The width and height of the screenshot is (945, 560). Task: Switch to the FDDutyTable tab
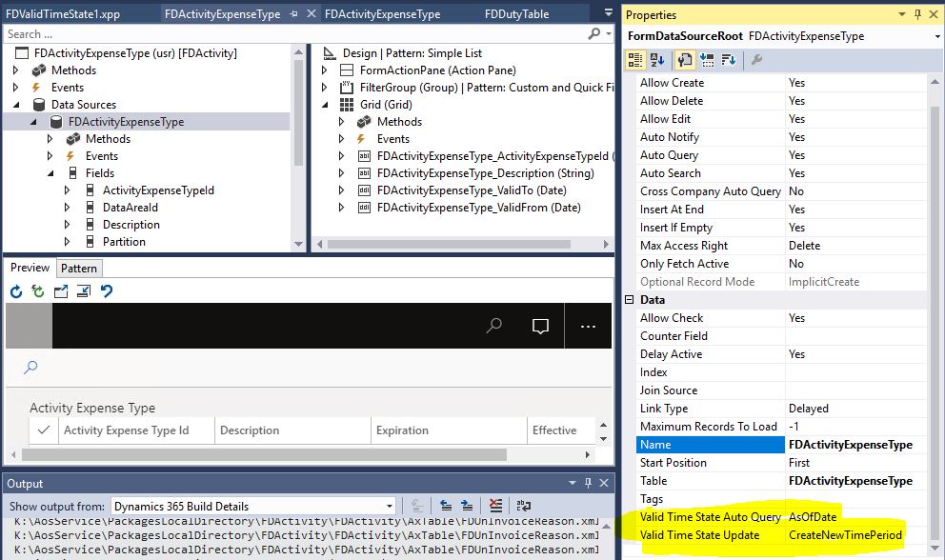[516, 13]
